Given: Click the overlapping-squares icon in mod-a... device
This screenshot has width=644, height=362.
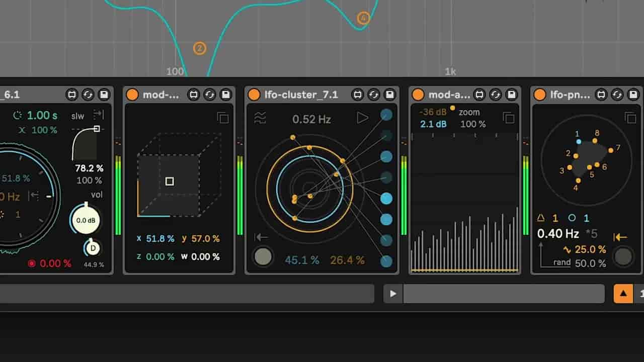Looking at the screenshot, I should pyautogui.click(x=509, y=118).
